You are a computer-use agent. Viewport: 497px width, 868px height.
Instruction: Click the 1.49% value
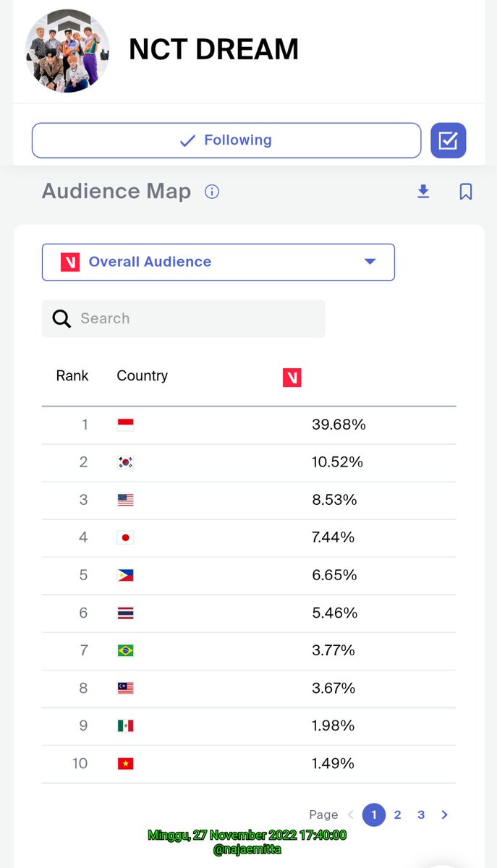pos(333,763)
